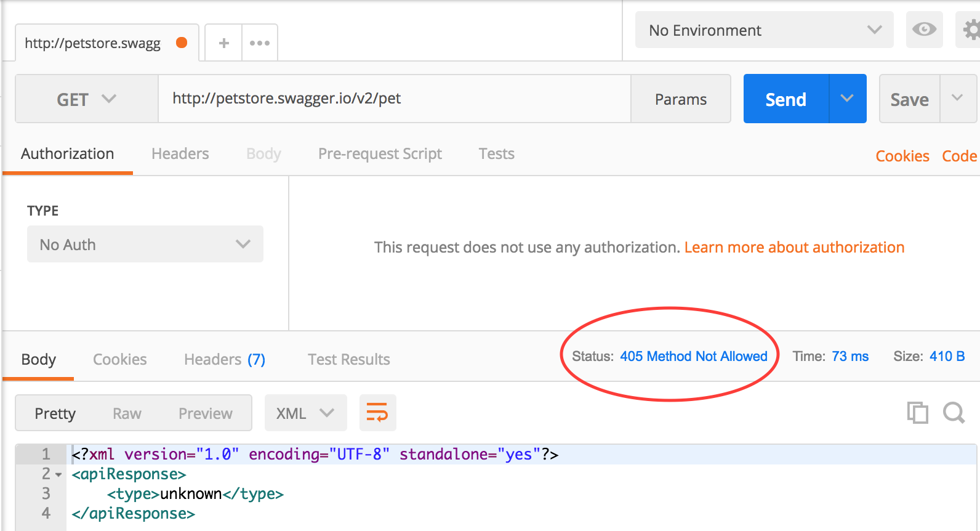Select the Raw response view

127,413
